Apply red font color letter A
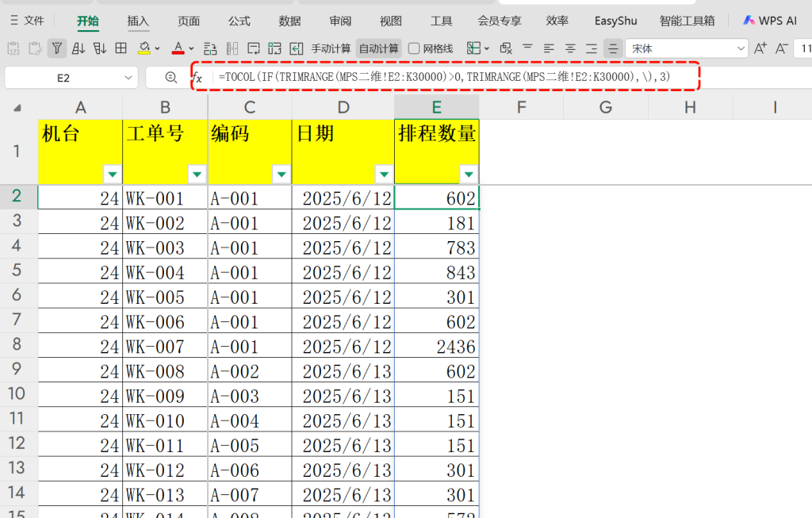The image size is (812, 518). (178, 48)
